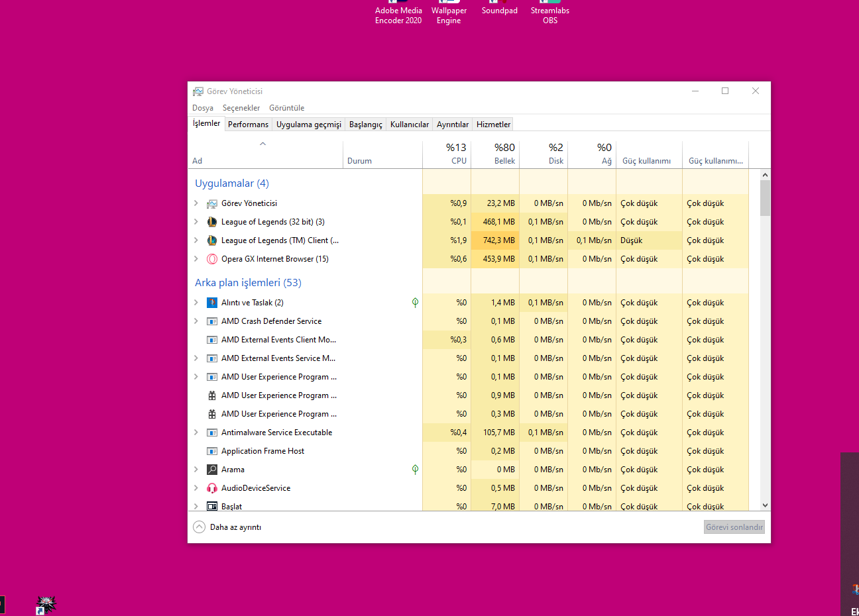Open the Başlangıç tab

(x=366, y=125)
